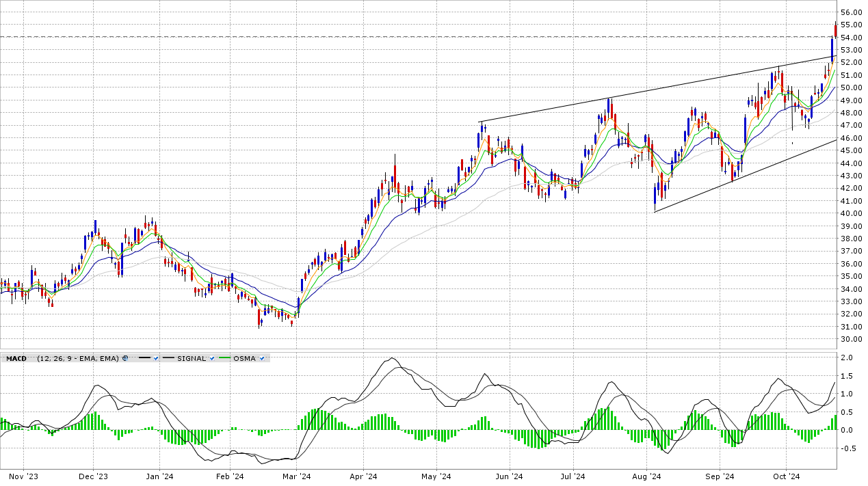Click the MACD indicator title label
Image resolution: width=868 pixels, height=486 pixels.
pyautogui.click(x=16, y=358)
